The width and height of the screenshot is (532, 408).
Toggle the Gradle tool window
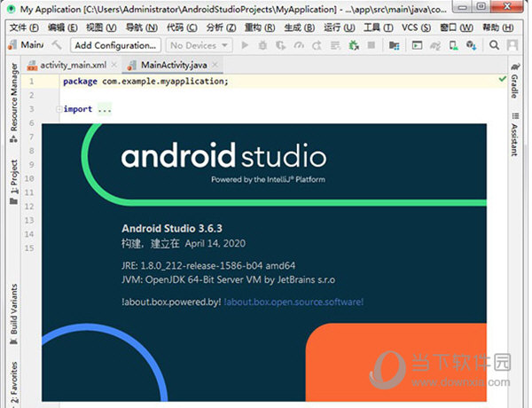pos(514,84)
